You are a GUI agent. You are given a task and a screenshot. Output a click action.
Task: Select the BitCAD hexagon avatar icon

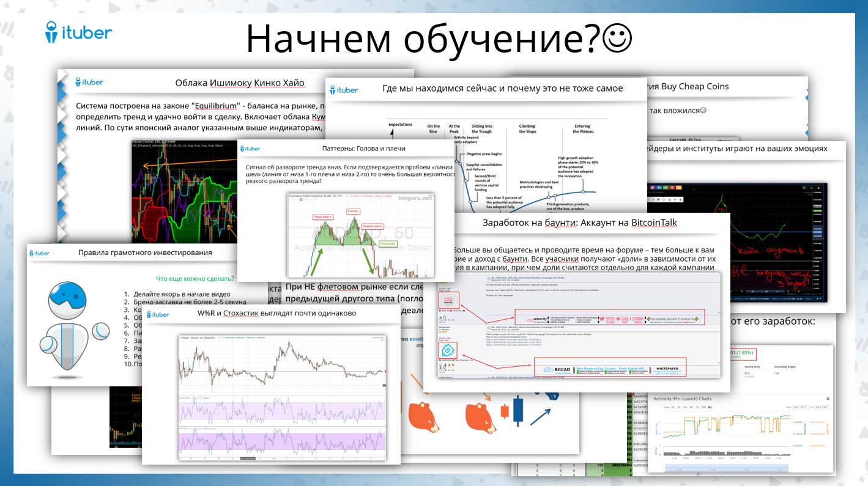click(x=448, y=350)
